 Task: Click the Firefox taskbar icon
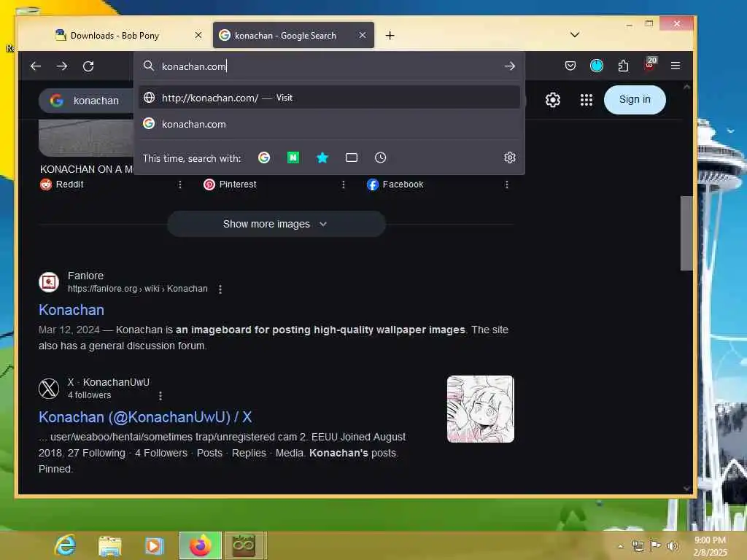[200, 545]
